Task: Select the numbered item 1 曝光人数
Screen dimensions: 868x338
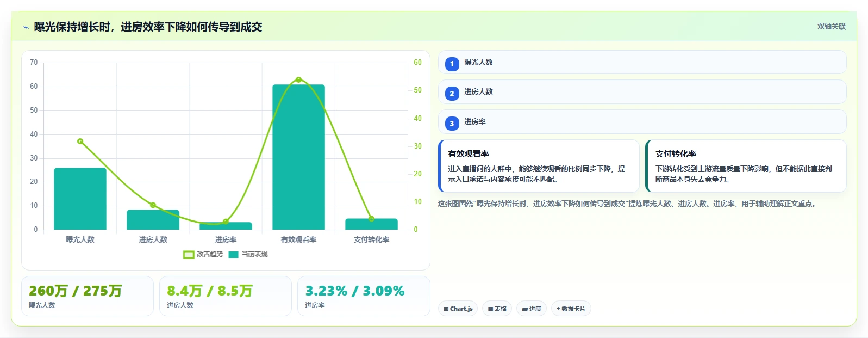Action: click(x=642, y=62)
